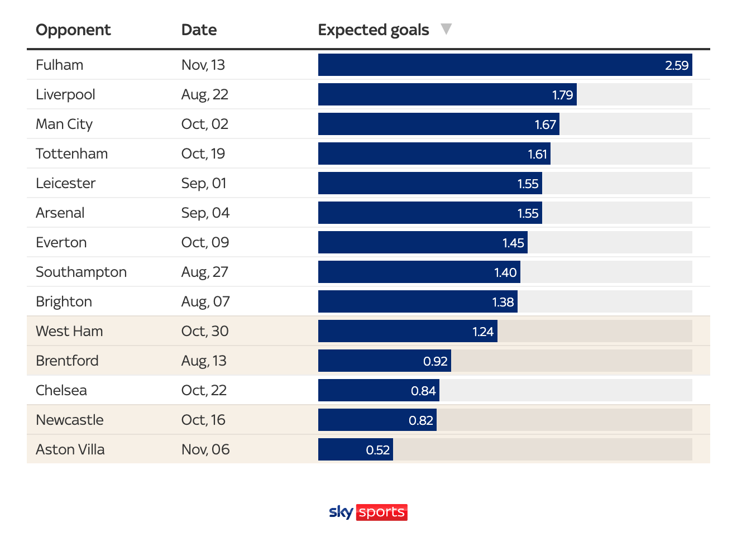Select the Chelsea opponent cell
Screen dimensions: 756x537
pyautogui.click(x=61, y=390)
